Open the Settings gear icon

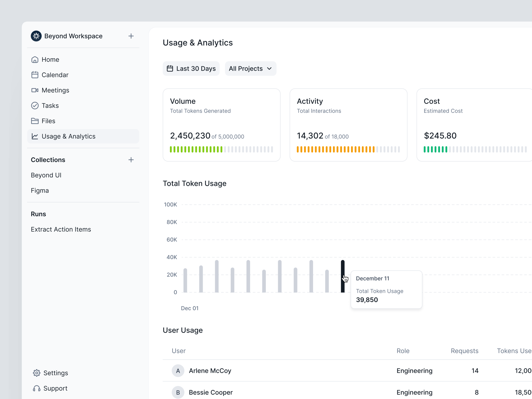[x=37, y=373]
